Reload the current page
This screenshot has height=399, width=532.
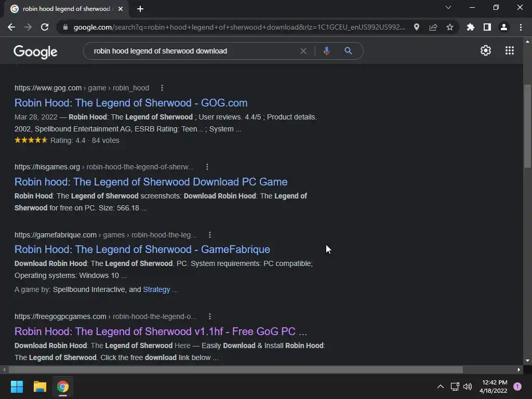coord(45,27)
